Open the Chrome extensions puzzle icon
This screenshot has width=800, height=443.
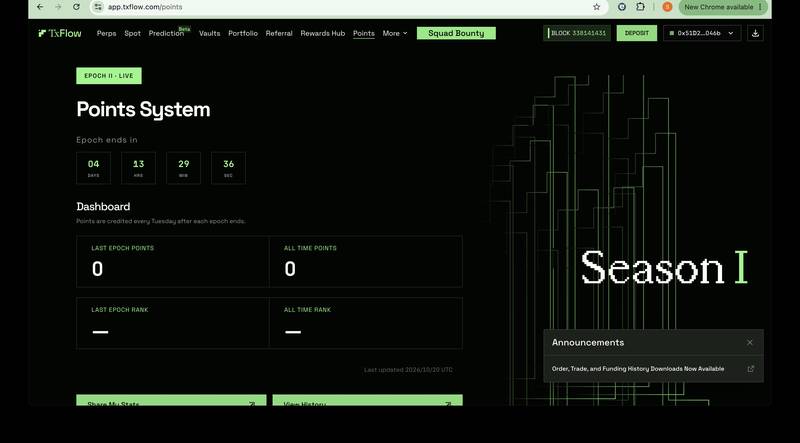640,7
